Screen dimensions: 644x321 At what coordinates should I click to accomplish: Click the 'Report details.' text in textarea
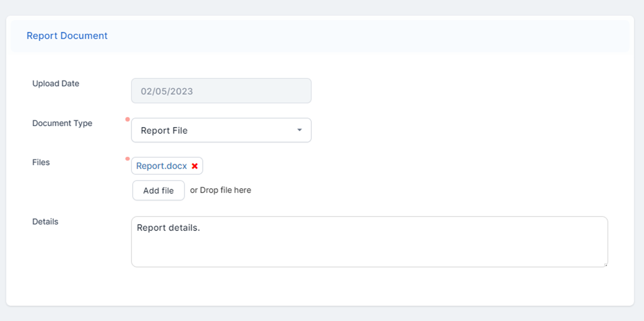168,228
